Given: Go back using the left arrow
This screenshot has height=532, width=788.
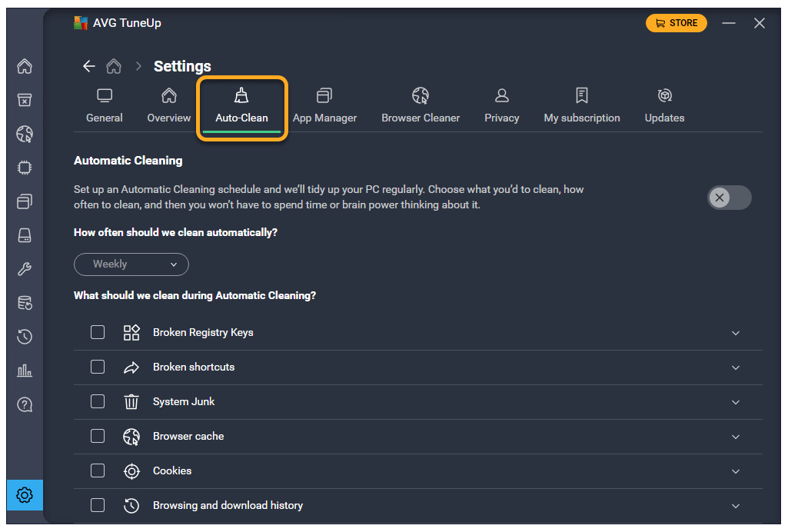Looking at the screenshot, I should (89, 66).
